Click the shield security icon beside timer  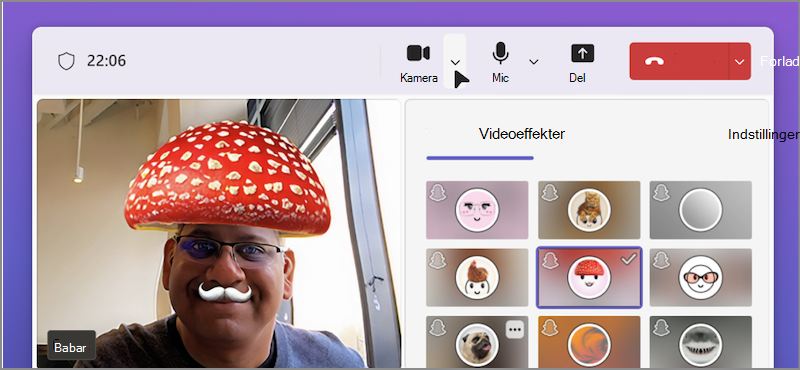[66, 61]
